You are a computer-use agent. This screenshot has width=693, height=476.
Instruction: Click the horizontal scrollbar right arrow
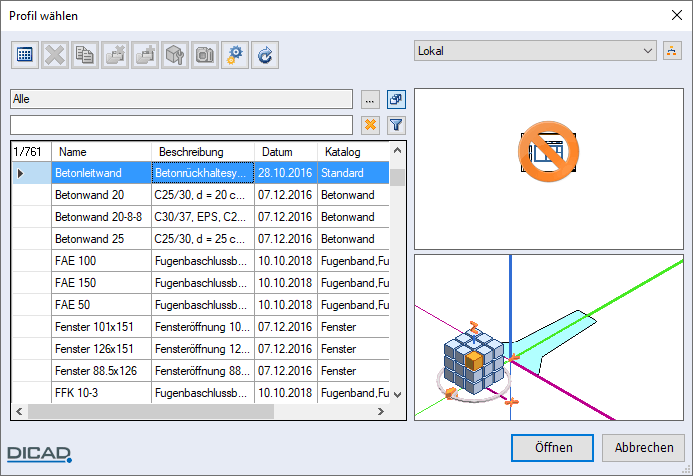pos(381,411)
